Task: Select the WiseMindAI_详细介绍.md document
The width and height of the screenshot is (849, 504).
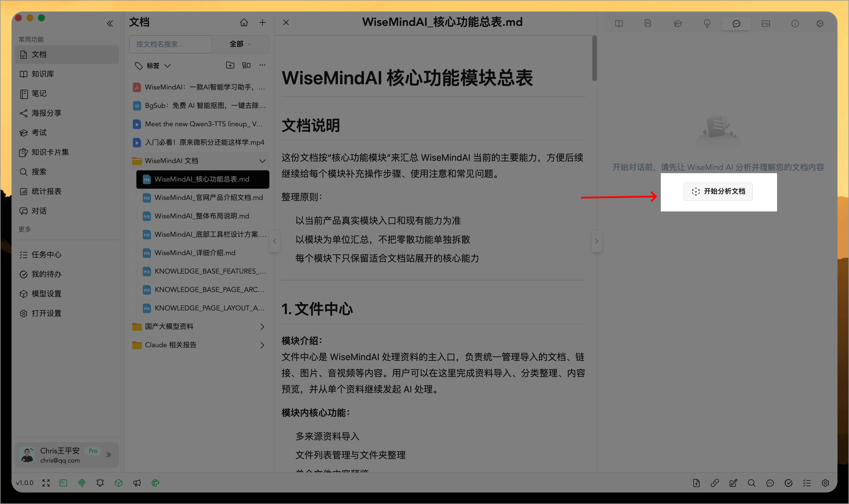Action: pos(194,253)
